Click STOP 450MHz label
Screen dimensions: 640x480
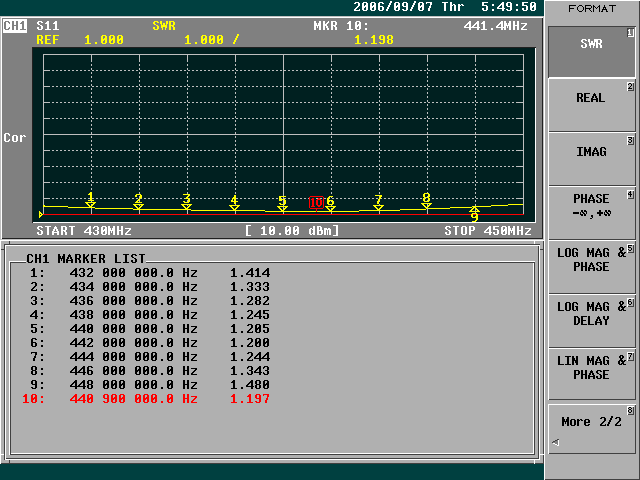pyautogui.click(x=488, y=231)
